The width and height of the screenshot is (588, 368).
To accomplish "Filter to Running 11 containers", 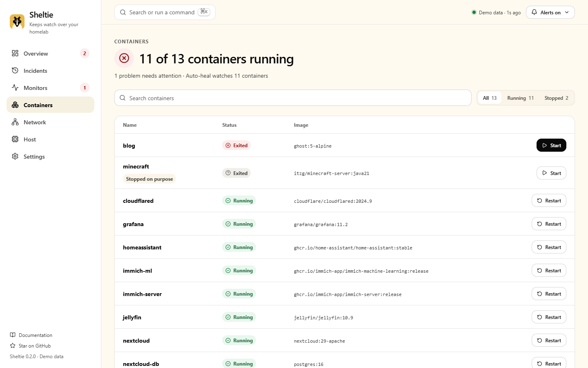I will pos(520,98).
